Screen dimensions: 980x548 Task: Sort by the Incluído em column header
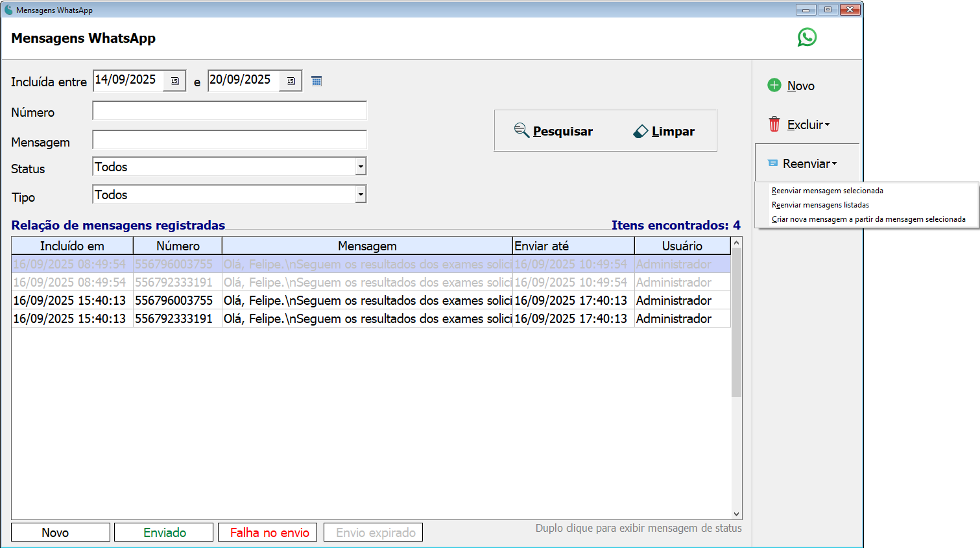click(72, 246)
